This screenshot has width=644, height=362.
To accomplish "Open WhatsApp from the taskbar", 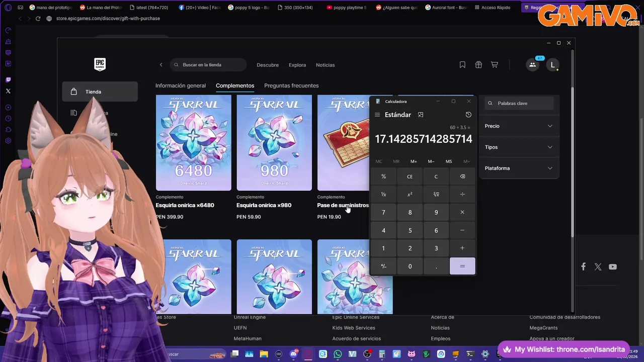I will coord(338,354).
